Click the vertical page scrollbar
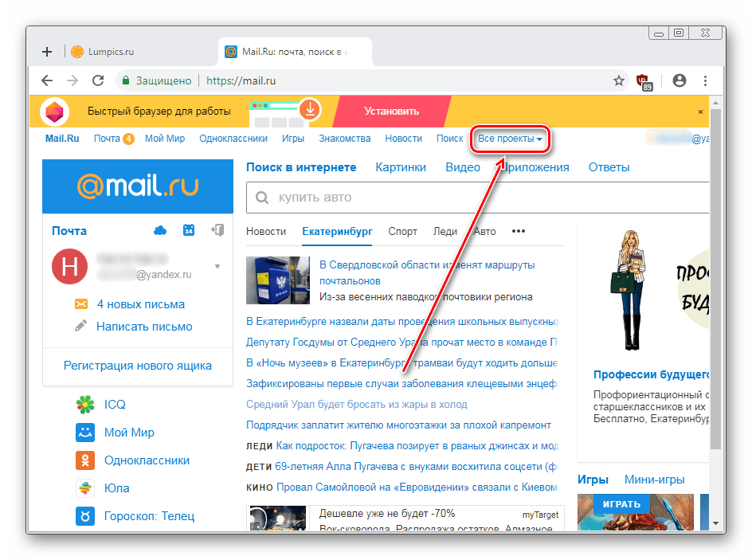The width and height of the screenshot is (752, 560). coord(715,279)
